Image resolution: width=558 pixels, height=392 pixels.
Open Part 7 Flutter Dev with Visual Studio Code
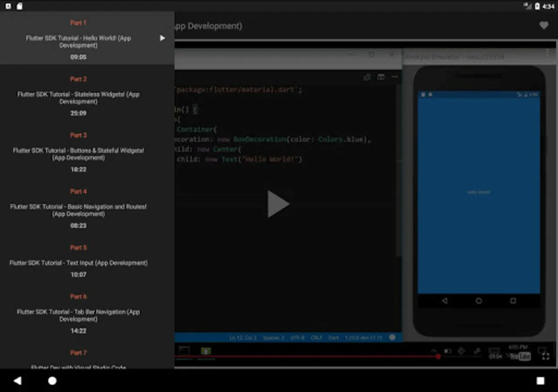[x=78, y=366]
